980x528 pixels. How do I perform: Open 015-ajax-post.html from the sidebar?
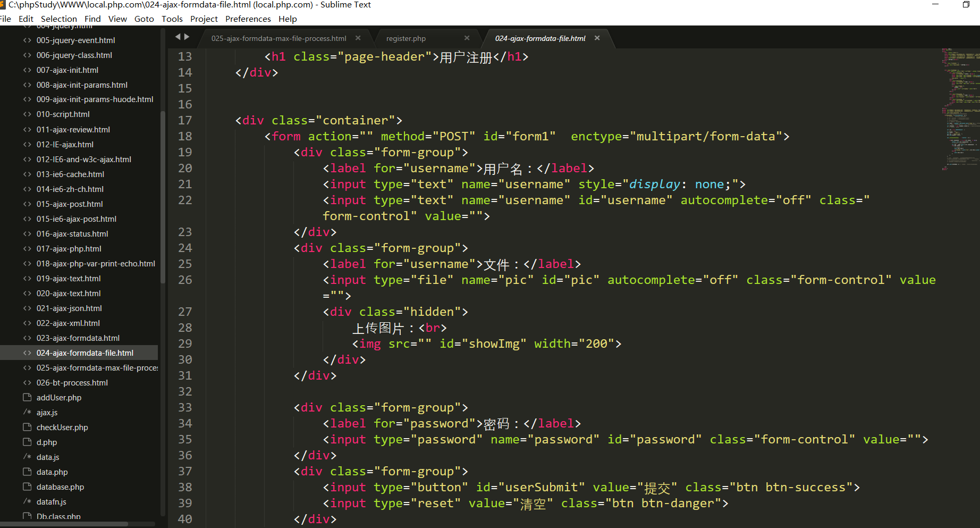pos(70,204)
